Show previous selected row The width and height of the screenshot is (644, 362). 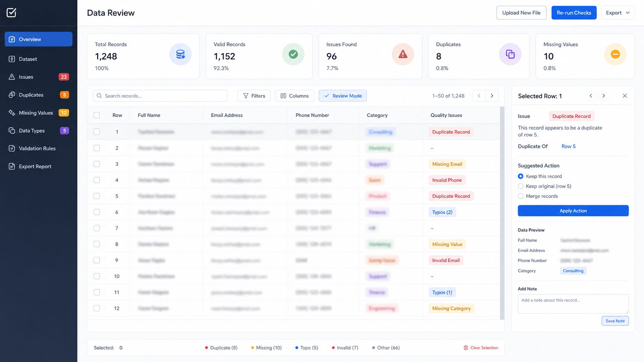click(591, 96)
